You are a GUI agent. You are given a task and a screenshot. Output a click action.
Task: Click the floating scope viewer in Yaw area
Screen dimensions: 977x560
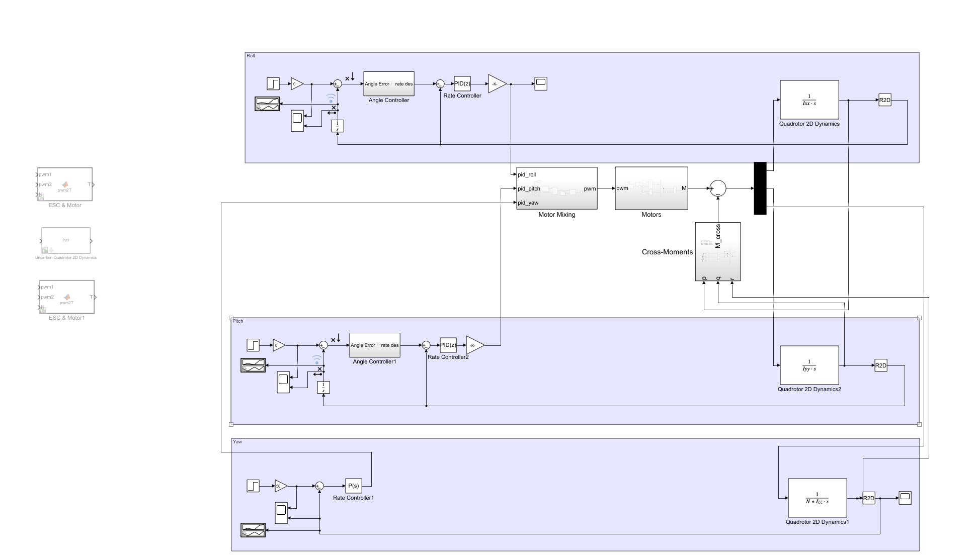[253, 530]
